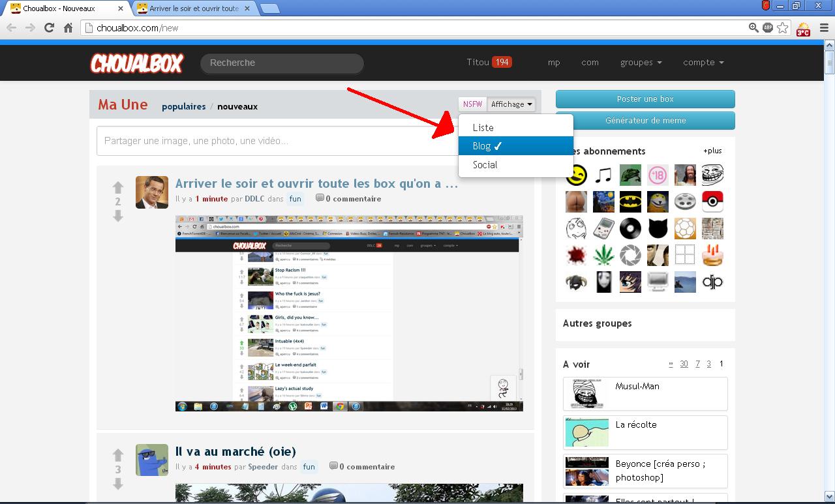Viewport: 835px width, 504px height.
Task: Click the Recherche search field
Action: coord(282,63)
